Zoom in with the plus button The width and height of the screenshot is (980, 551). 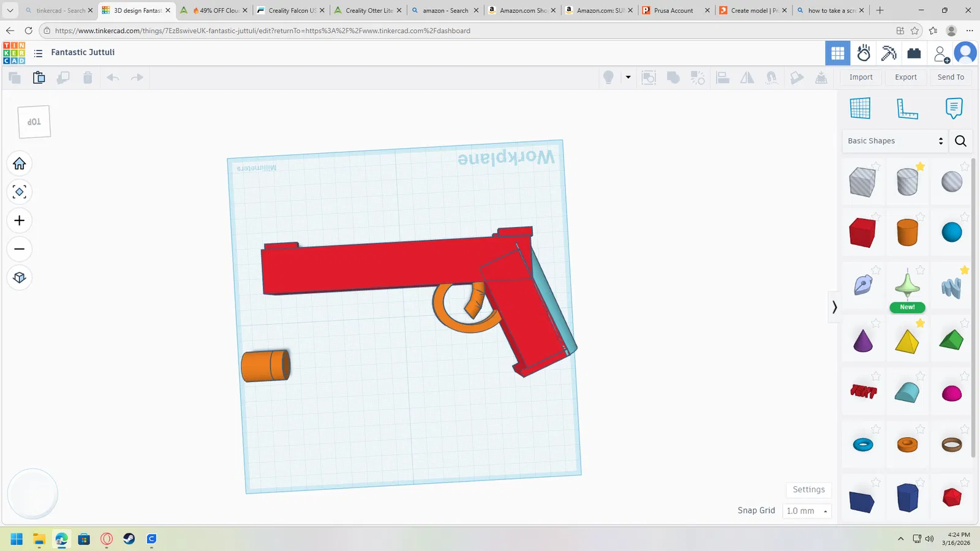(19, 220)
